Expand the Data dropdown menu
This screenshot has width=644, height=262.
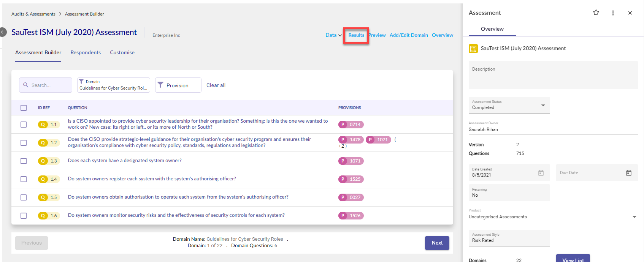pyautogui.click(x=333, y=35)
